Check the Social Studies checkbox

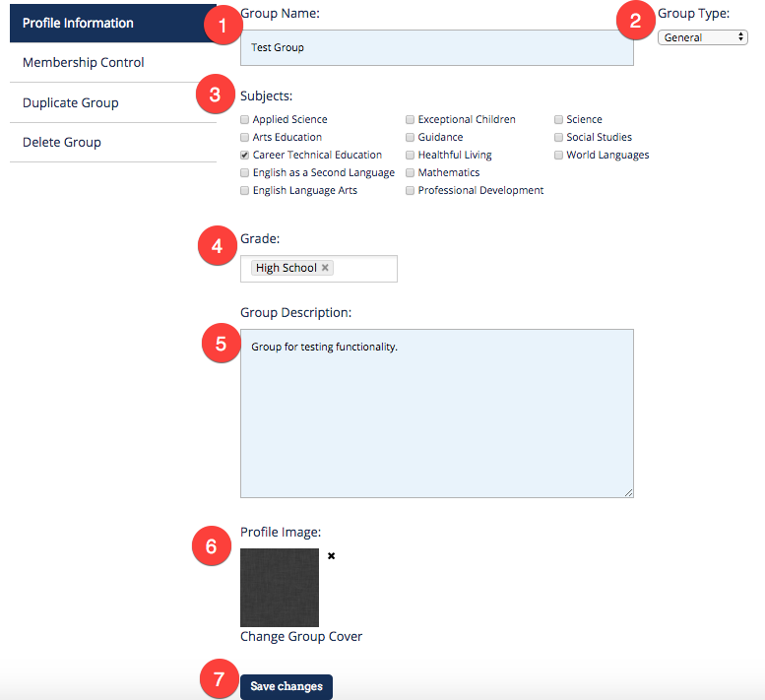pos(558,137)
